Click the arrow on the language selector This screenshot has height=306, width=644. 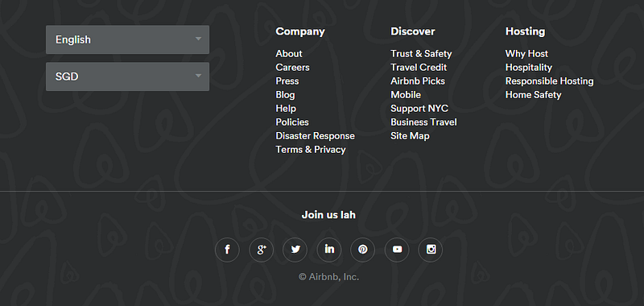[198, 39]
